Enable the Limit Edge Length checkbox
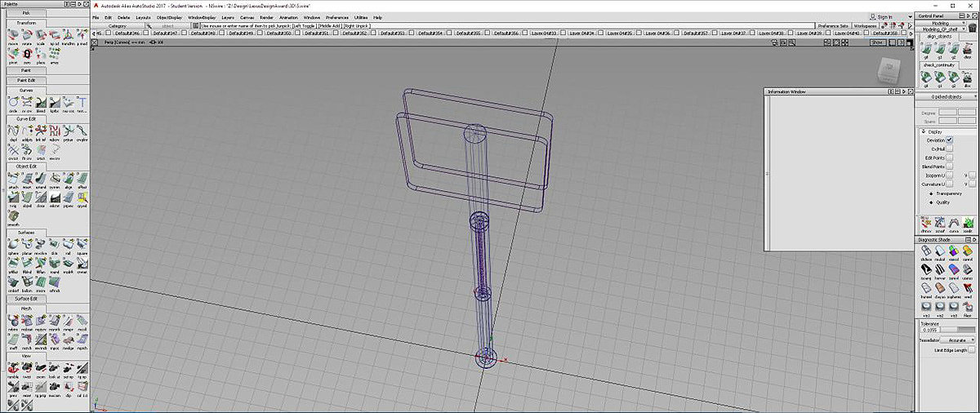Screen dimensions: 980x413 point(972,350)
